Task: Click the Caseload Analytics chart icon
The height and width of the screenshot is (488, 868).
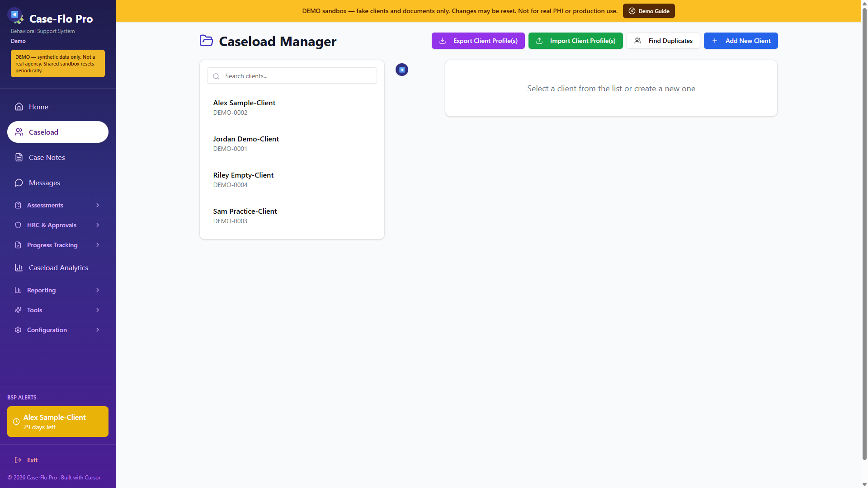Action: tap(19, 267)
